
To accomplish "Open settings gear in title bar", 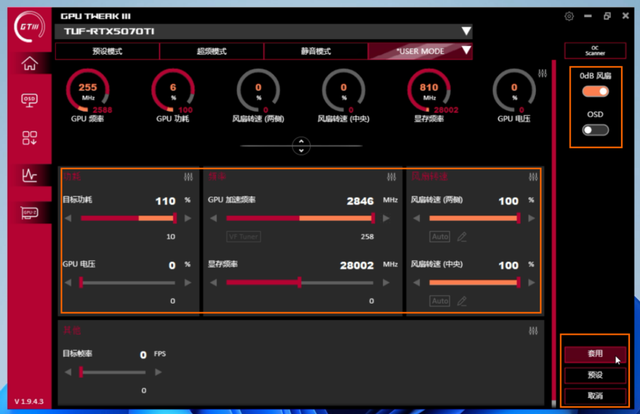I will tap(569, 16).
